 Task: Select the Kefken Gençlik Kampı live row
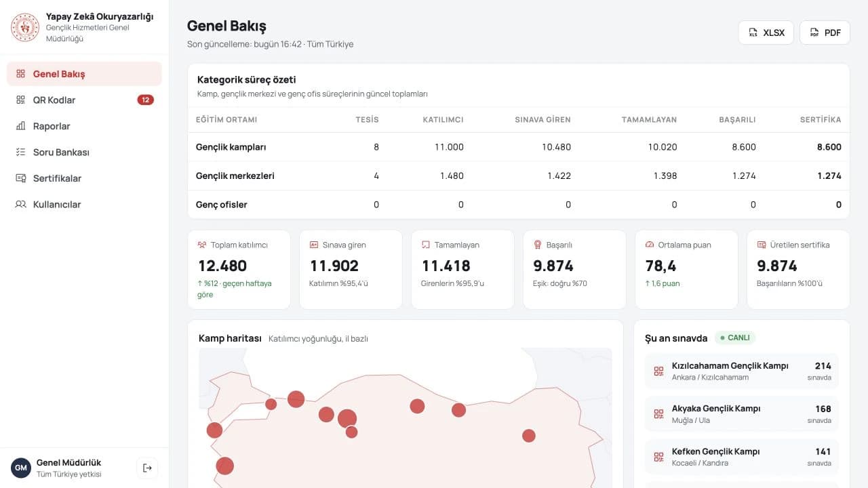point(741,457)
